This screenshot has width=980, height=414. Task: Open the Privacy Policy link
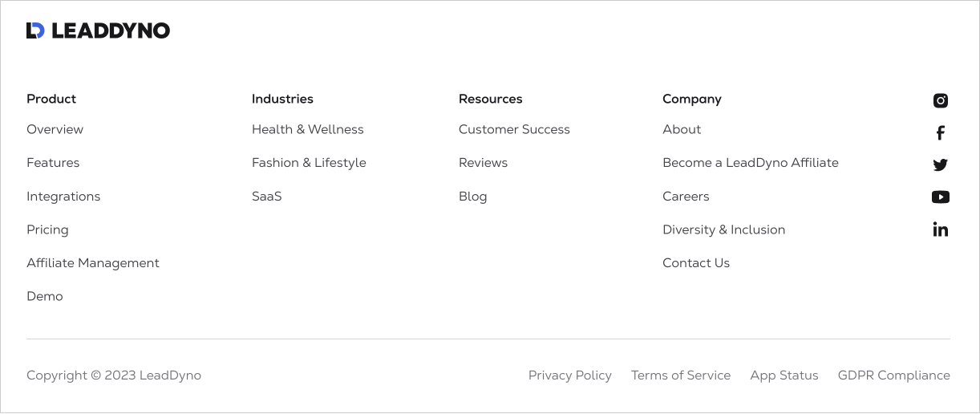tap(569, 375)
